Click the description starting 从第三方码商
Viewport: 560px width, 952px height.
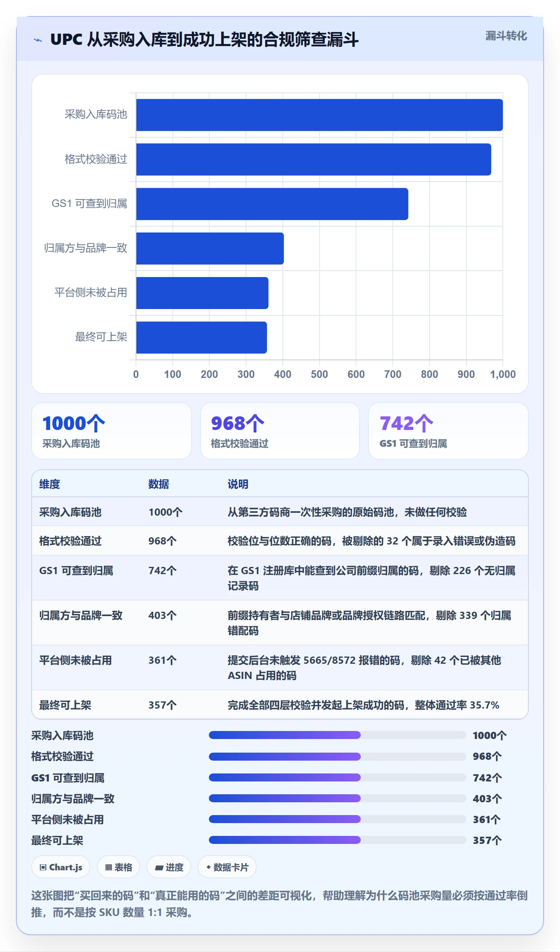(347, 512)
